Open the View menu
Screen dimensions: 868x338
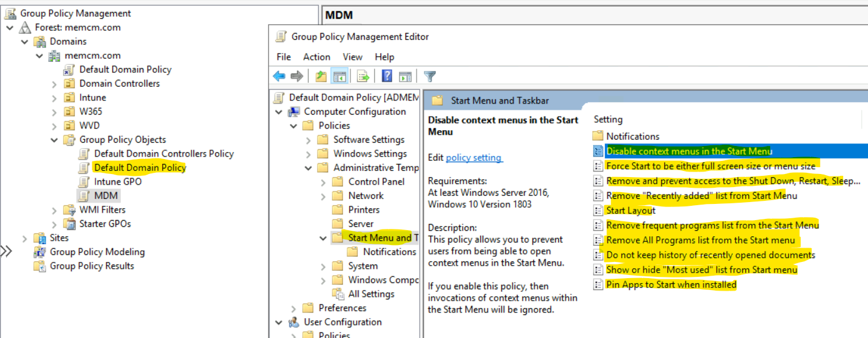point(353,57)
